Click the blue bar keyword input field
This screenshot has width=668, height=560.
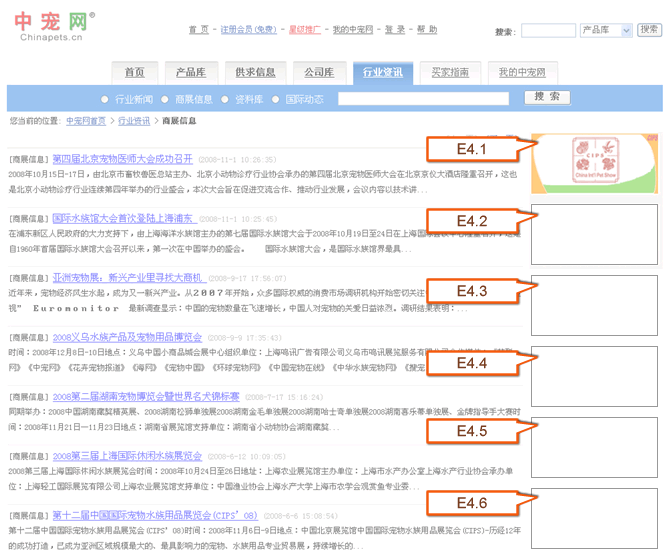point(423,99)
